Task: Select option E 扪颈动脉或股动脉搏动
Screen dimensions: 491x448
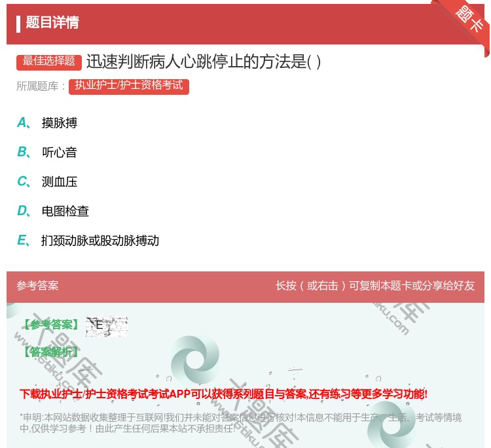Action: pos(88,241)
